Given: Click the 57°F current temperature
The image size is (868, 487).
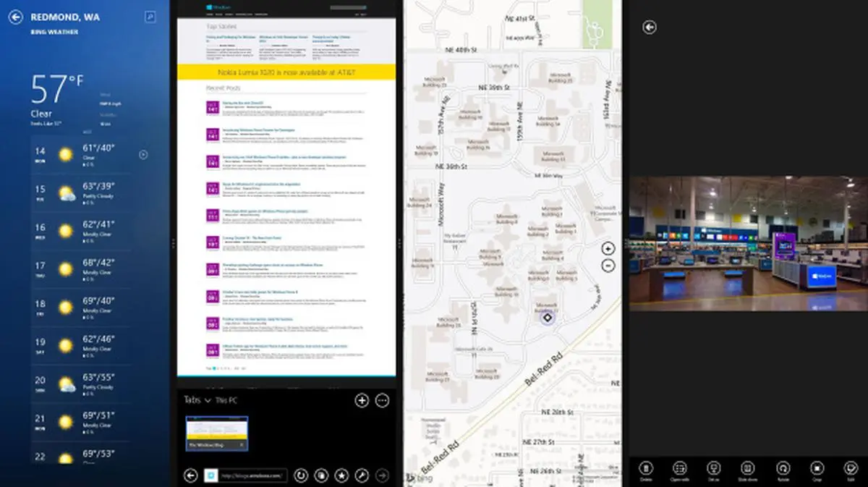Looking at the screenshot, I should click(56, 90).
